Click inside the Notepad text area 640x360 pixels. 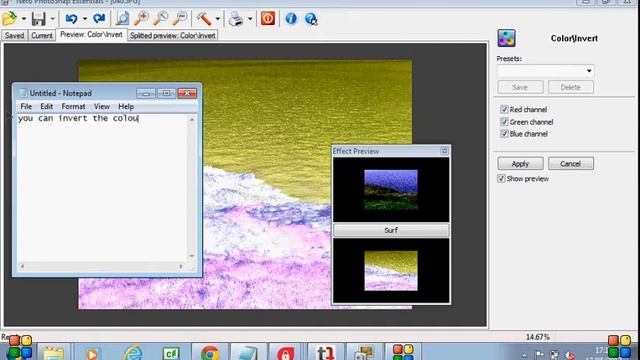(102, 188)
